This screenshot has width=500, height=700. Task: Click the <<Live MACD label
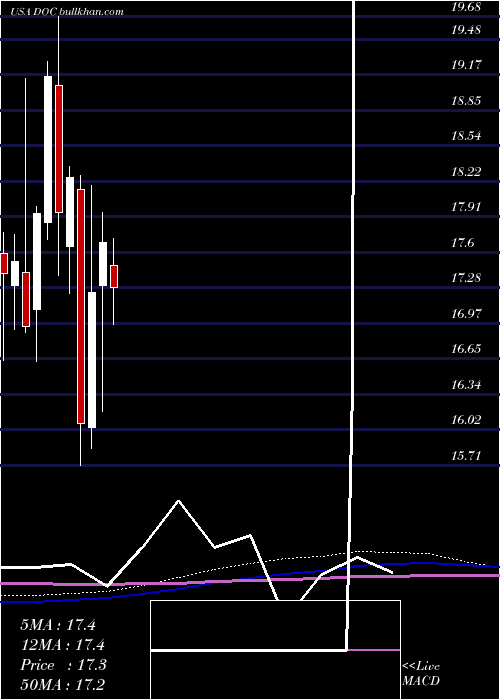421,674
